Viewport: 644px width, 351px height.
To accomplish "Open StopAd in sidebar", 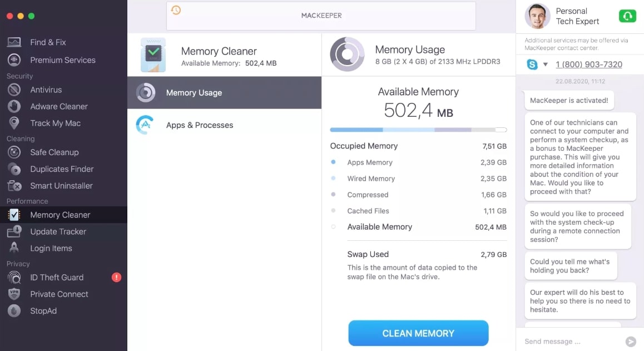I will pyautogui.click(x=43, y=311).
